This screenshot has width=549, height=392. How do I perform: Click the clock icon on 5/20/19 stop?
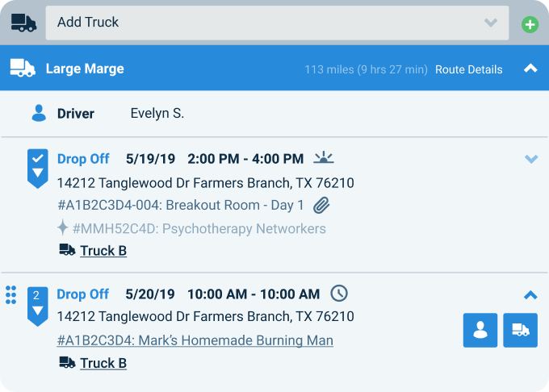(x=340, y=294)
